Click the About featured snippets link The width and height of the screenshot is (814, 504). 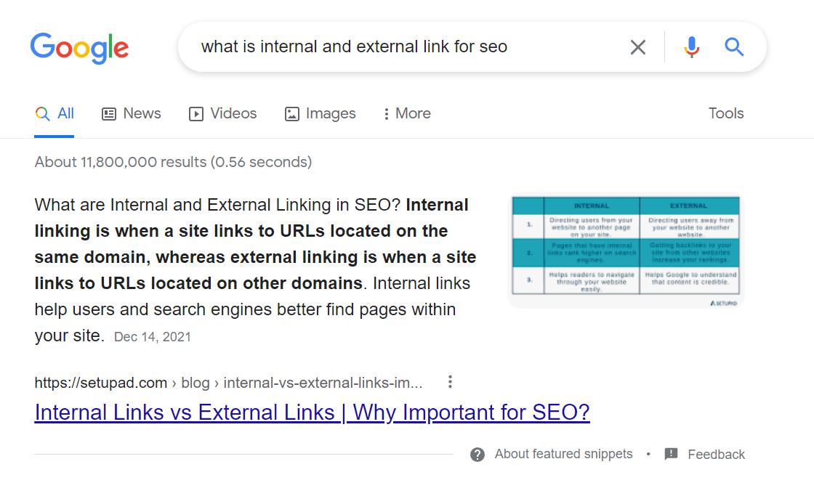pyautogui.click(x=563, y=454)
